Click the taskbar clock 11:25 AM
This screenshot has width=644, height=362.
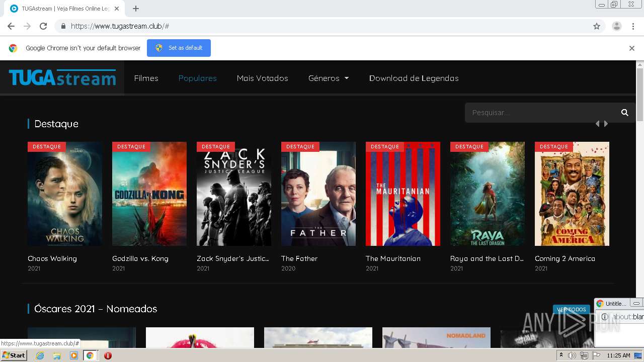[618, 355]
